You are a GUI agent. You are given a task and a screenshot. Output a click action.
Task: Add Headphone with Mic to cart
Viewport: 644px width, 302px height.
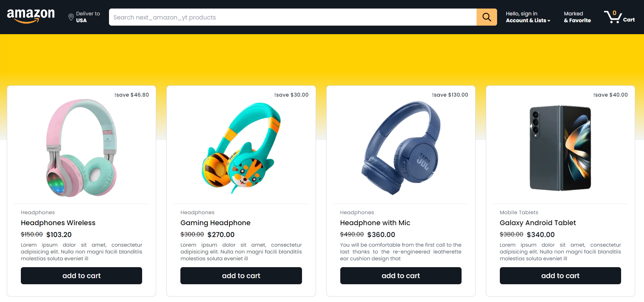(401, 276)
